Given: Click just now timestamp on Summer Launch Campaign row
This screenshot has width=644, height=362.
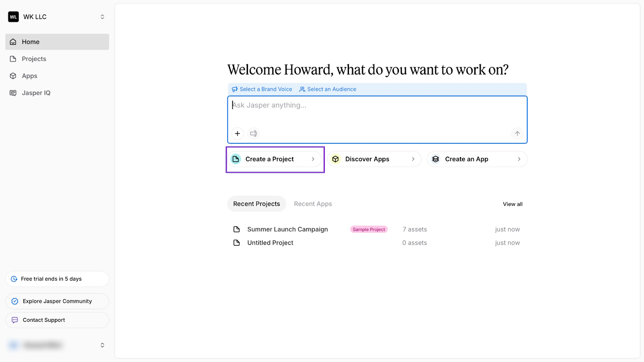Looking at the screenshot, I should [508, 230].
